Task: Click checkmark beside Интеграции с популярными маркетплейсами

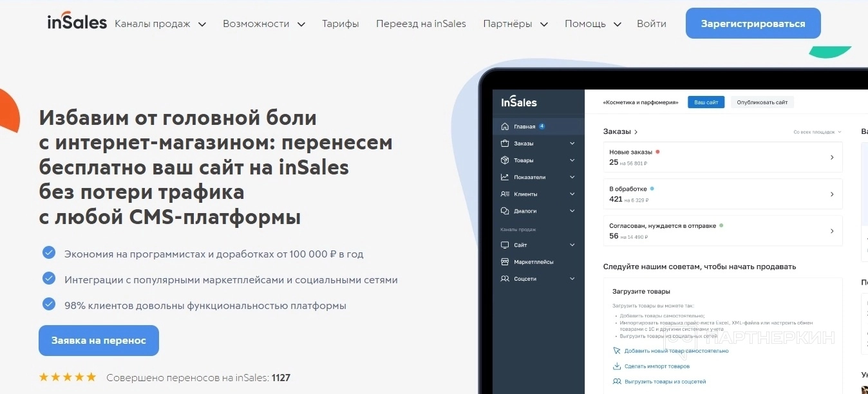Action: pos(49,278)
